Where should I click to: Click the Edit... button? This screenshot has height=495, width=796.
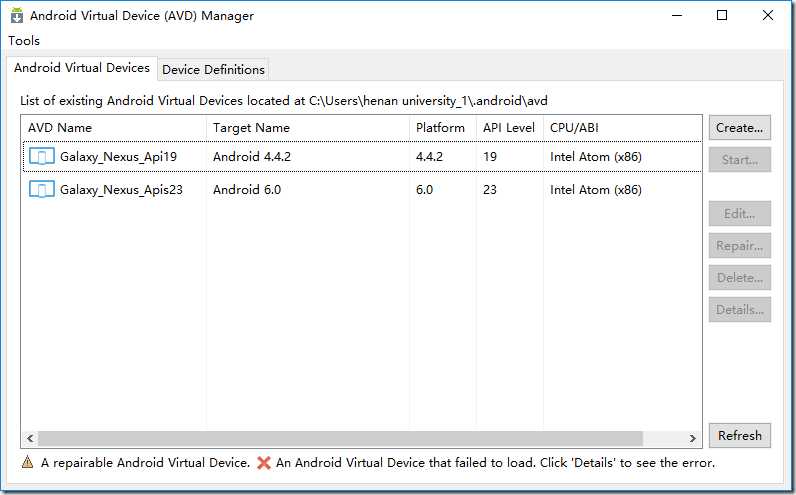tap(740, 213)
